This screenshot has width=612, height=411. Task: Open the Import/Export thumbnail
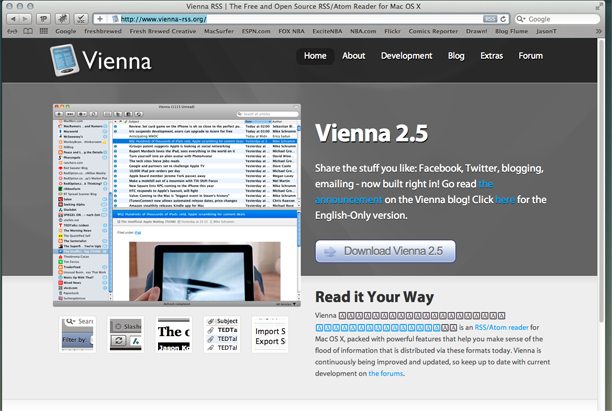(270, 334)
